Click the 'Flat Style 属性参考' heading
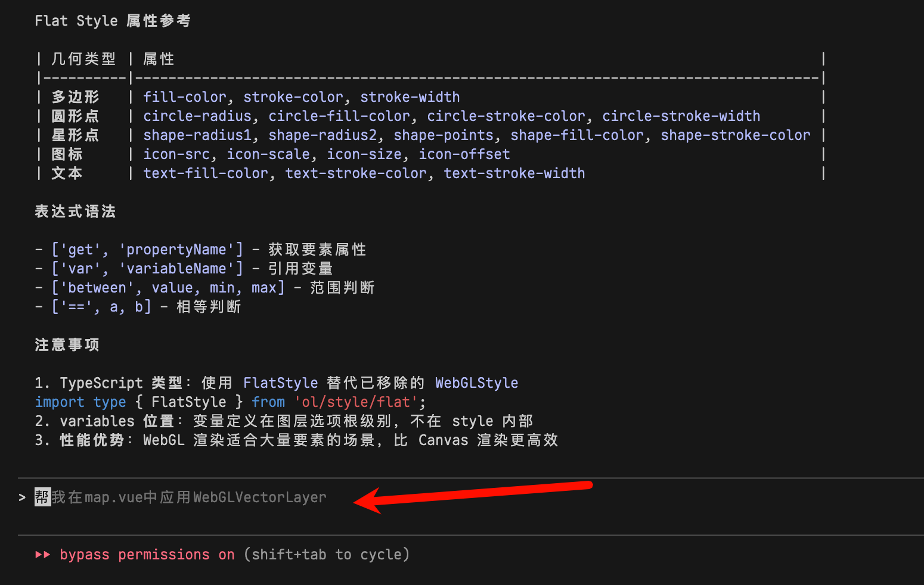Screen dimensions: 924x585 [x=113, y=21]
